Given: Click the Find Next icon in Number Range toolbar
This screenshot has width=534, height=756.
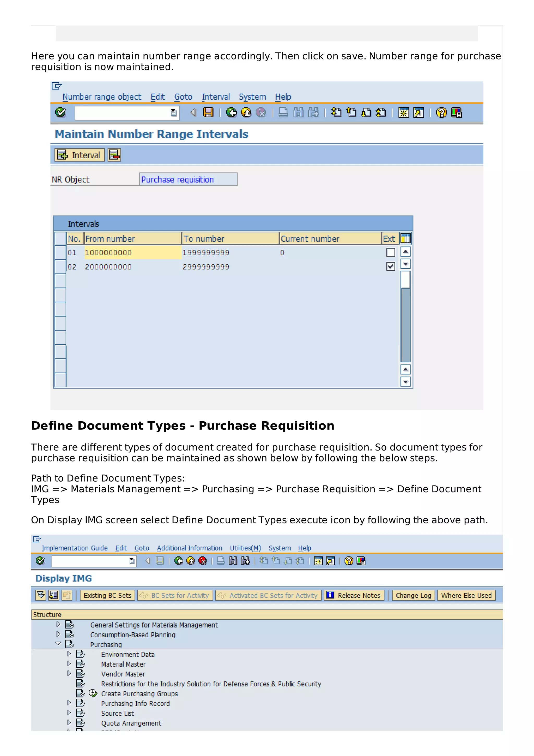Looking at the screenshot, I should 314,113.
